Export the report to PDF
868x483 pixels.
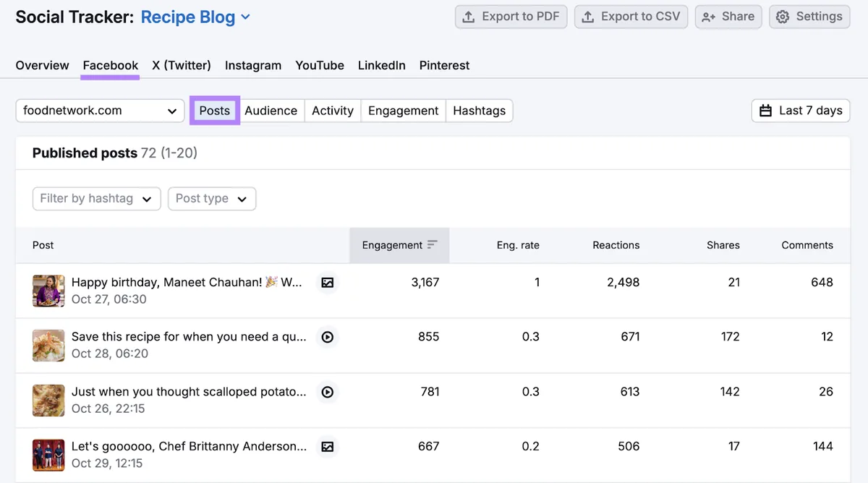click(511, 17)
